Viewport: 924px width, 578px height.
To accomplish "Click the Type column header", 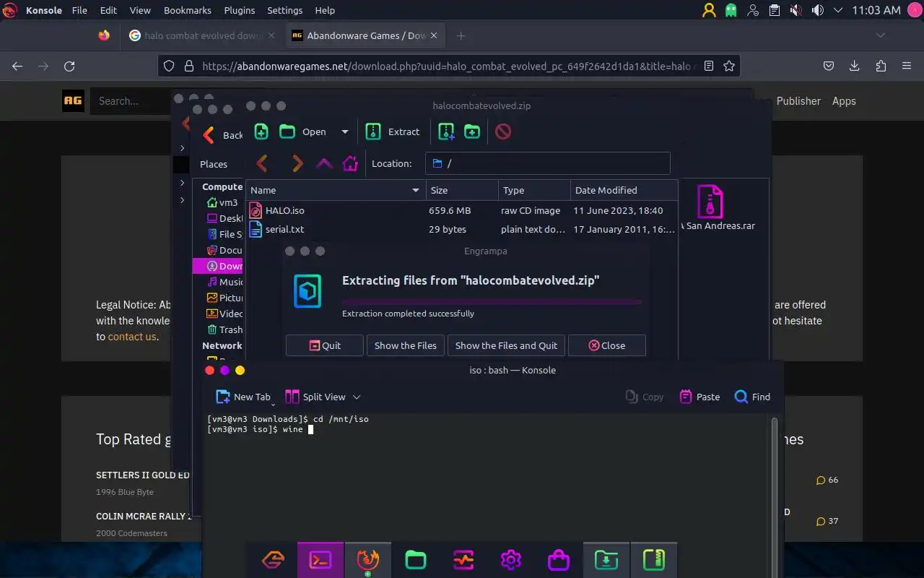I will [534, 190].
